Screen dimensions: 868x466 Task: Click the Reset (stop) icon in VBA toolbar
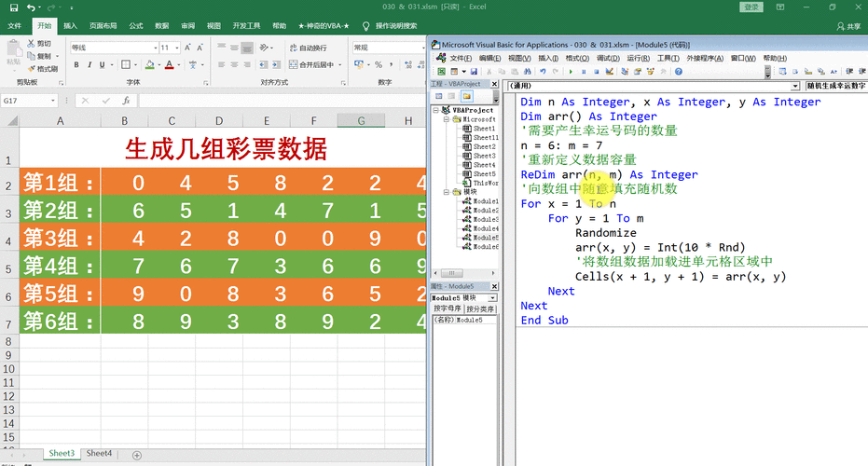click(597, 71)
